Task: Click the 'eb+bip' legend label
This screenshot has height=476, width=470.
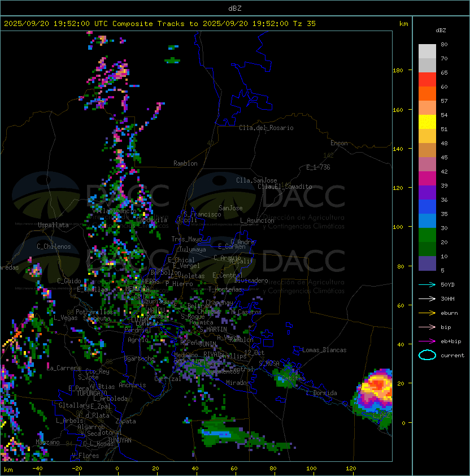Action: click(x=451, y=341)
